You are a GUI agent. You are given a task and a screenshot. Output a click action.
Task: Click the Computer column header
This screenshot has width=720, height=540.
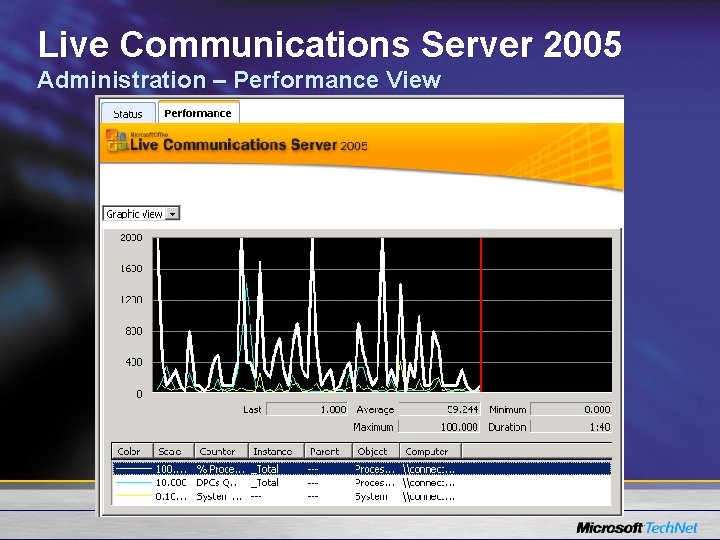[430, 451]
